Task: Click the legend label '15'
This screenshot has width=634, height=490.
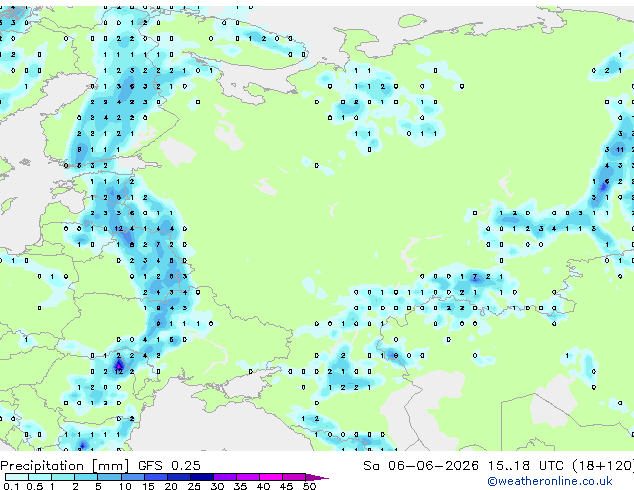Action: click(x=148, y=486)
